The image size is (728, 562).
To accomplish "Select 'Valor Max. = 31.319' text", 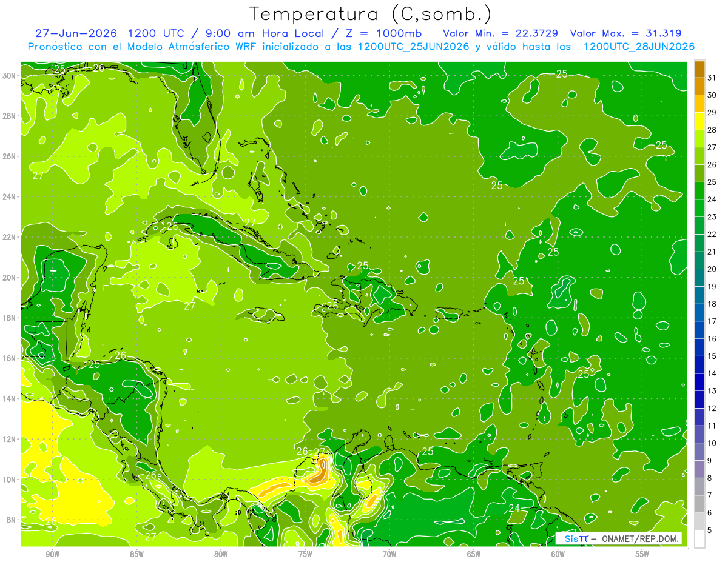I will pyautogui.click(x=627, y=33).
